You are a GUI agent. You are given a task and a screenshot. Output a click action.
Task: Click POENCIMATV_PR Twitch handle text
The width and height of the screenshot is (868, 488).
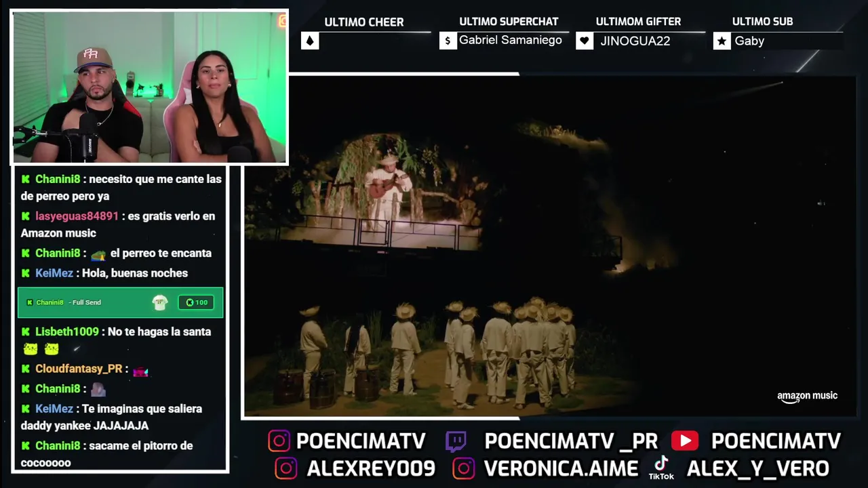571,441
